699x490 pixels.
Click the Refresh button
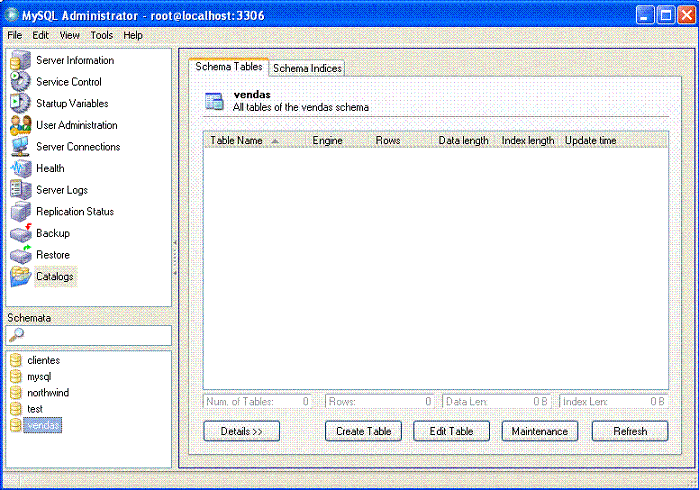click(630, 431)
